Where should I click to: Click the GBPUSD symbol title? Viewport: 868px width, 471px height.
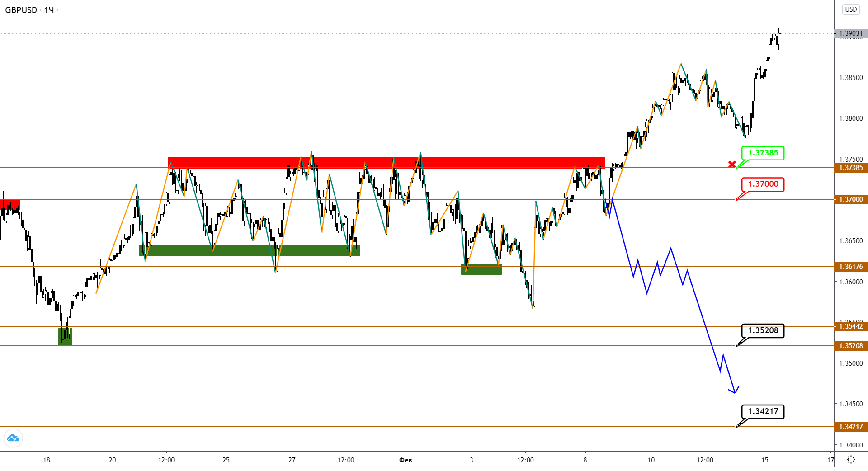(21, 10)
